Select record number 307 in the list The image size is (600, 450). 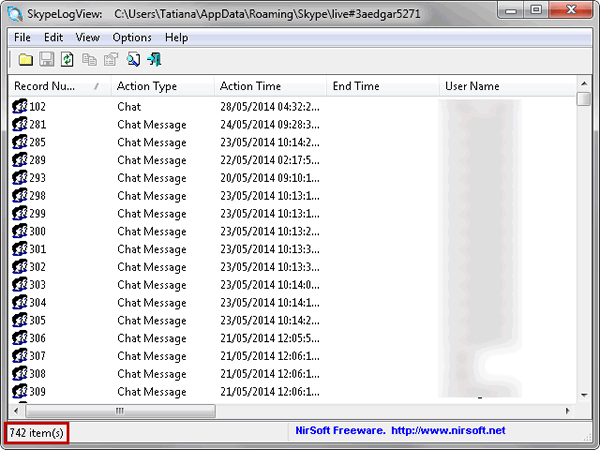coord(38,355)
